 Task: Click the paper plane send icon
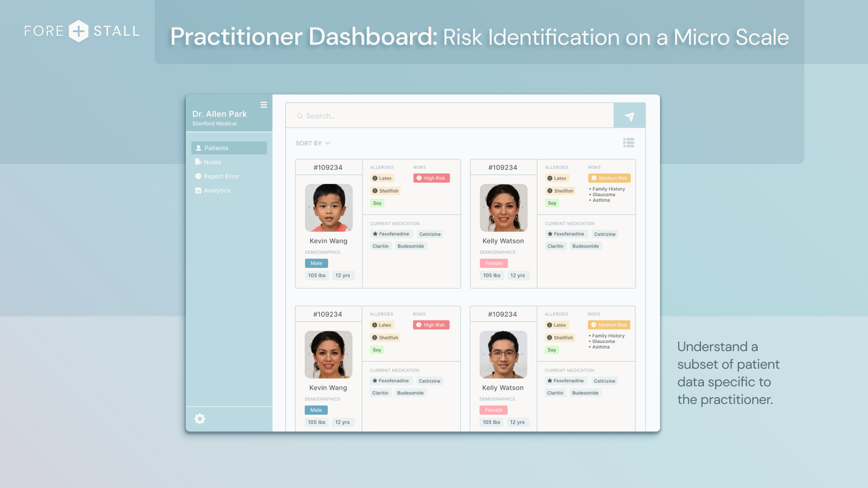tap(629, 116)
